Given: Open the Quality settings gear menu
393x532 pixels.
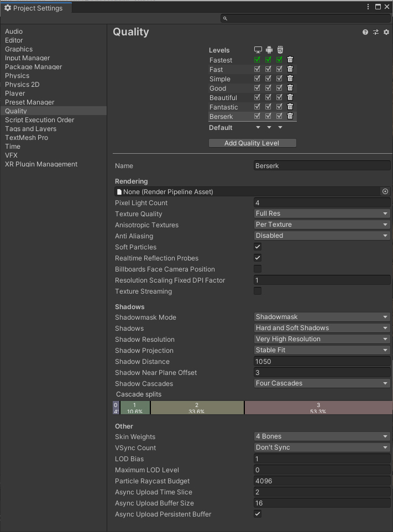Looking at the screenshot, I should coord(386,33).
